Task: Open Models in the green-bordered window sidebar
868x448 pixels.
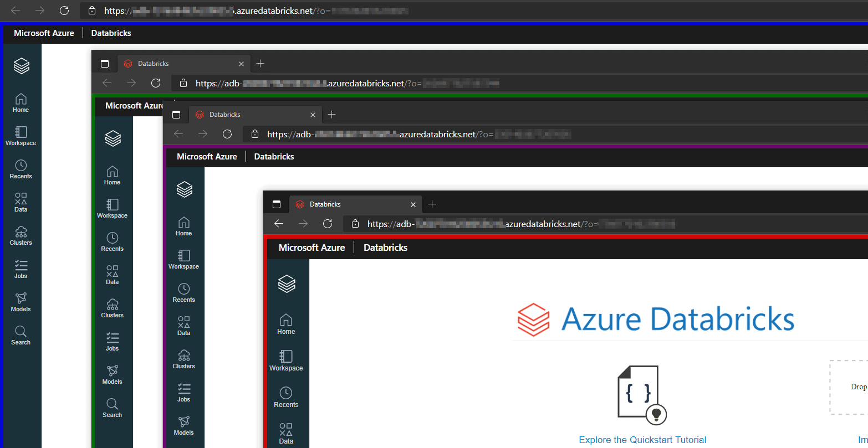Action: click(x=112, y=375)
